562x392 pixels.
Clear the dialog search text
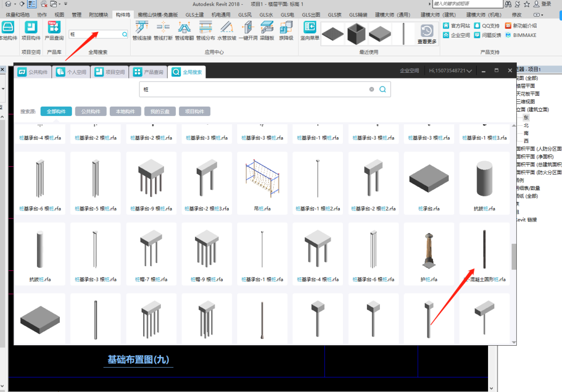[x=372, y=89]
